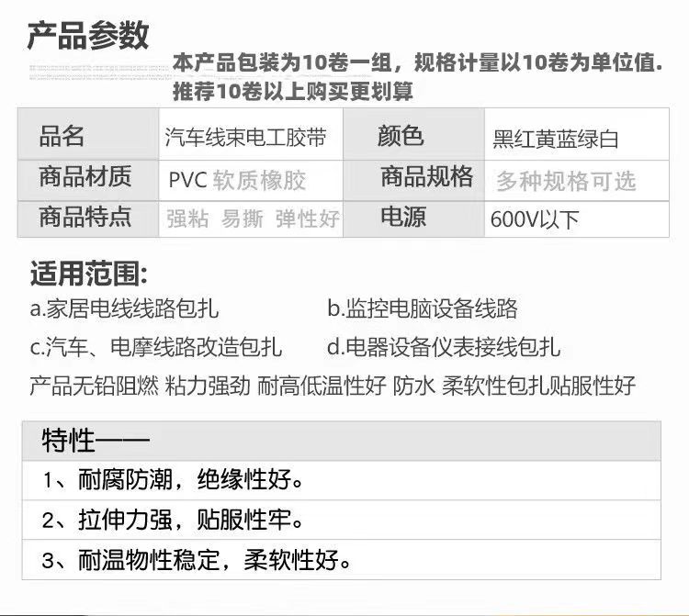Click the 600V以下 value cell
Screen dimensions: 689x616
[x=577, y=219]
